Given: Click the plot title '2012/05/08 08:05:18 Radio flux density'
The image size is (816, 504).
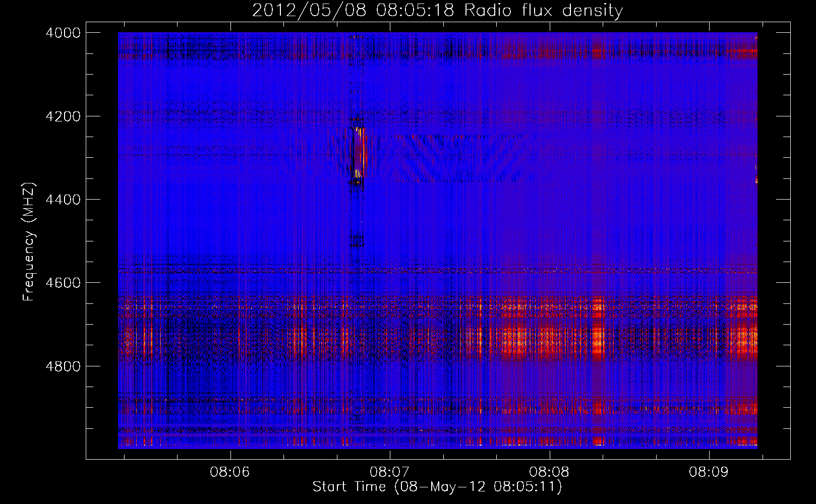Looking at the screenshot, I should (x=437, y=10).
